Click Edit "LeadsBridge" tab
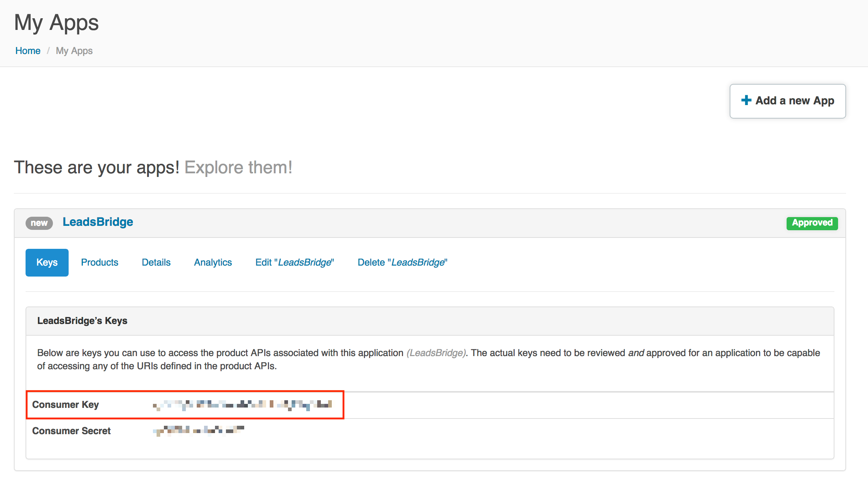This screenshot has height=494, width=868. click(x=295, y=262)
